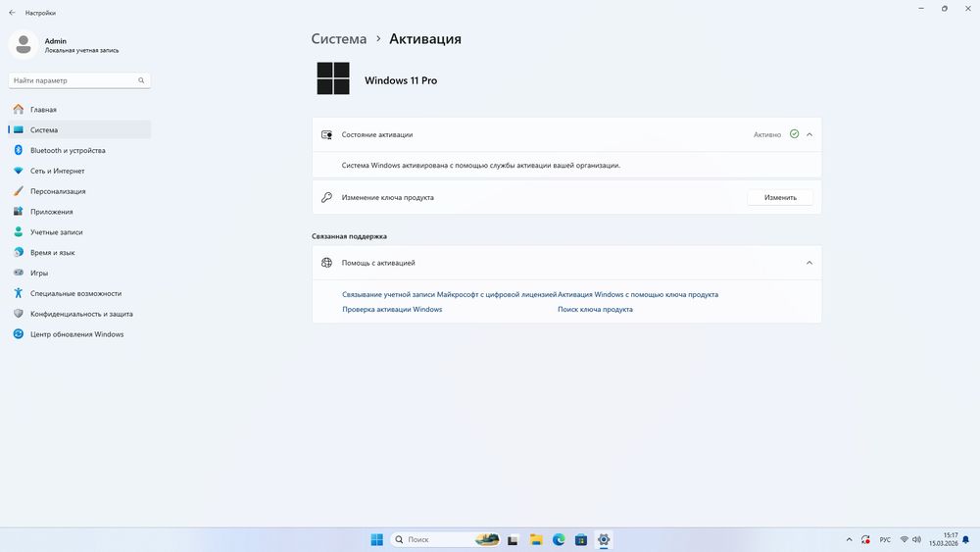
Task: Click the key icon beside "Изменение ключа продукта"
Action: pyautogui.click(x=327, y=197)
